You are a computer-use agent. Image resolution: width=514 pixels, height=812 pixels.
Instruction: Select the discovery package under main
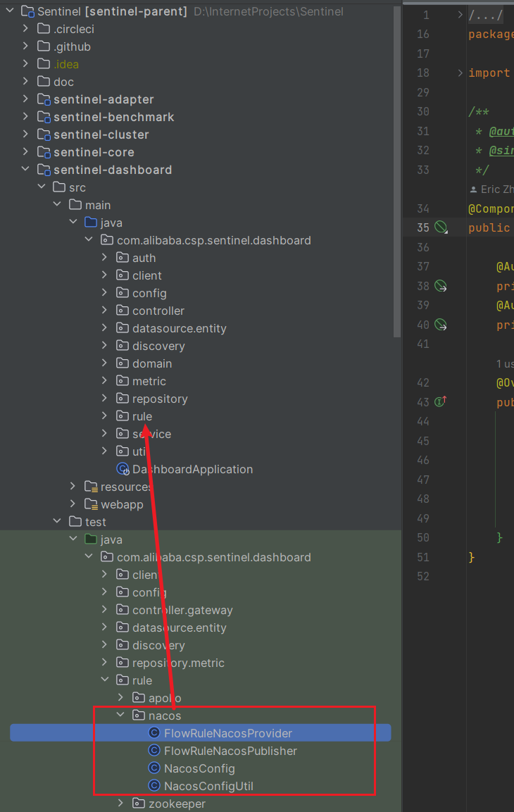coord(158,346)
